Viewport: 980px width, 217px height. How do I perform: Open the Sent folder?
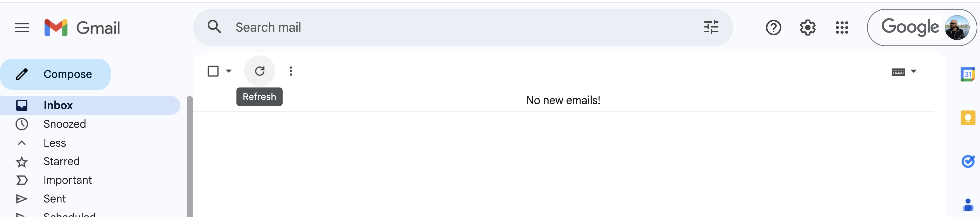(x=54, y=199)
